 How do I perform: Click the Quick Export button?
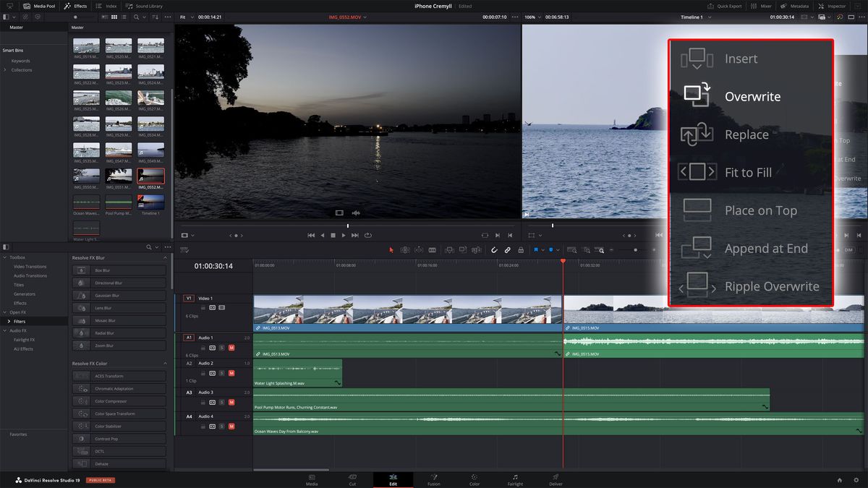[725, 6]
